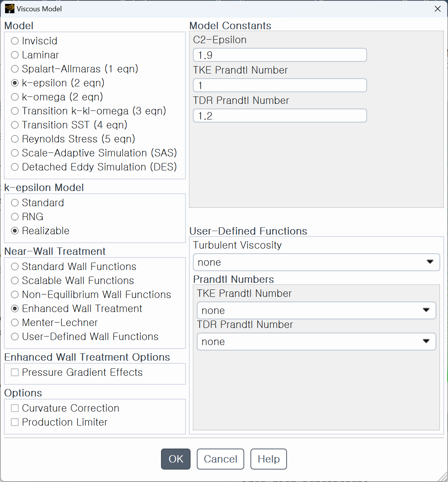The width and height of the screenshot is (448, 482).
Task: Open the Turbulent Viscosity dropdown
Action: [316, 262]
